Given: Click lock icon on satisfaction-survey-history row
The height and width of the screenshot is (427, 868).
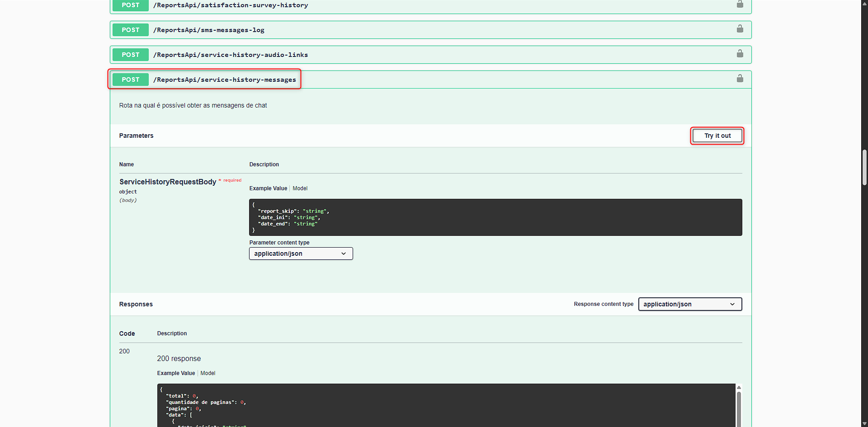Looking at the screenshot, I should (x=740, y=4).
